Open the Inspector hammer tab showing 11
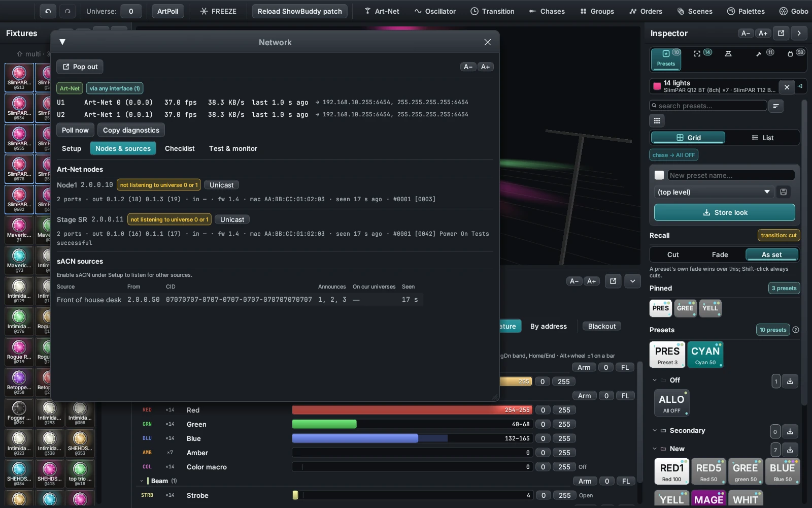 coord(764,53)
